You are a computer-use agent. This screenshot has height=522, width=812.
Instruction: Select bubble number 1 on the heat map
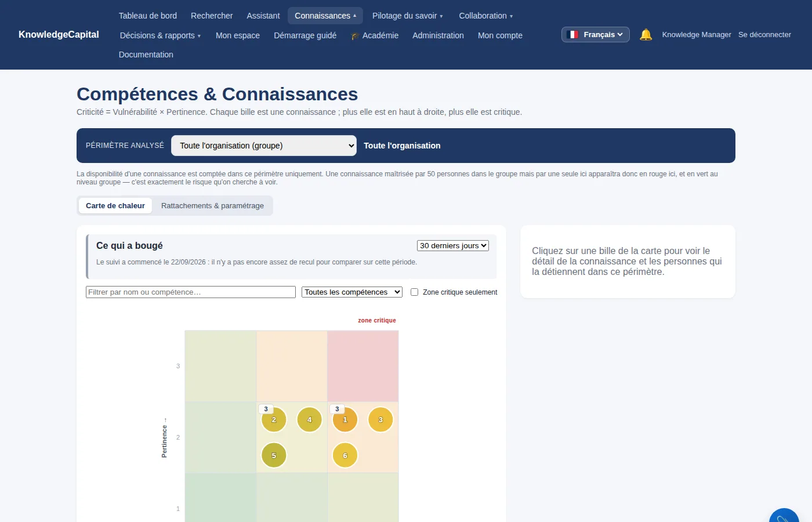345,420
